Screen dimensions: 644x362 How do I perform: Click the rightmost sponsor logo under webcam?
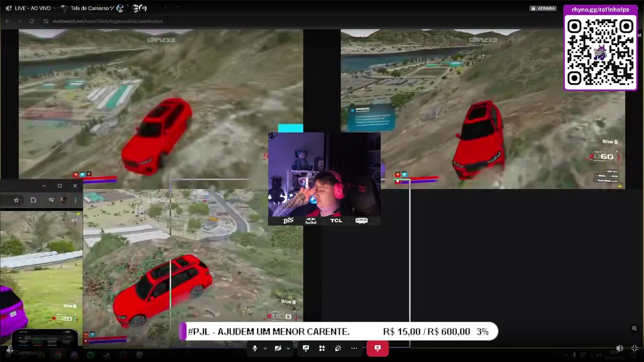click(361, 220)
